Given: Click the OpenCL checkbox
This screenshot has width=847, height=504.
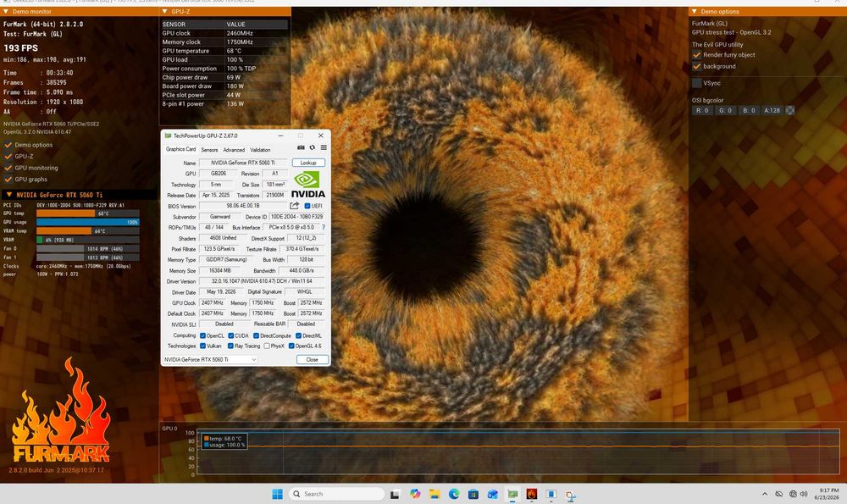Looking at the screenshot, I should (x=202, y=335).
